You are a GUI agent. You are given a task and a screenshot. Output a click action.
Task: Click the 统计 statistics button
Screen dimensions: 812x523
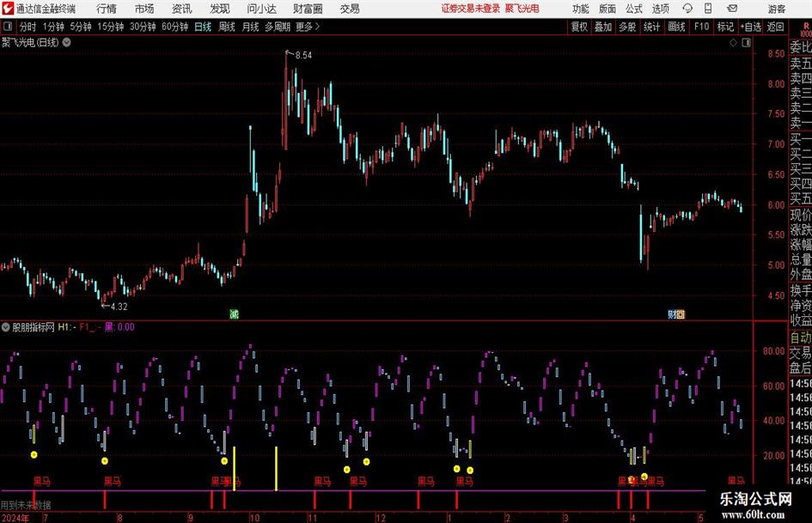tap(651, 27)
